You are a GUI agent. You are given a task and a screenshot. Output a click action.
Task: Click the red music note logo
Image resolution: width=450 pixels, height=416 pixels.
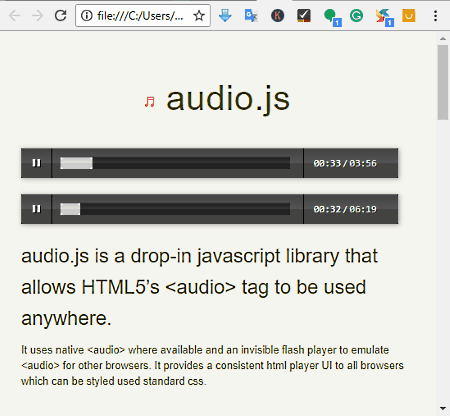click(x=150, y=102)
